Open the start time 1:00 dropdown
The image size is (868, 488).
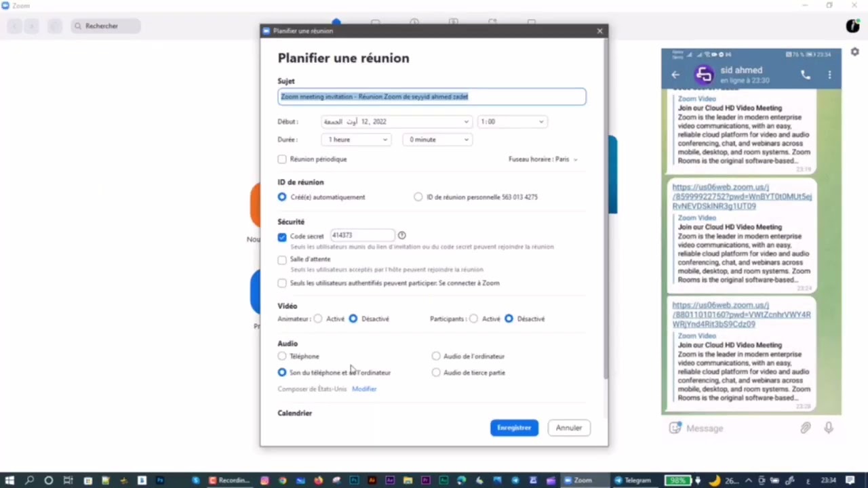click(x=512, y=122)
